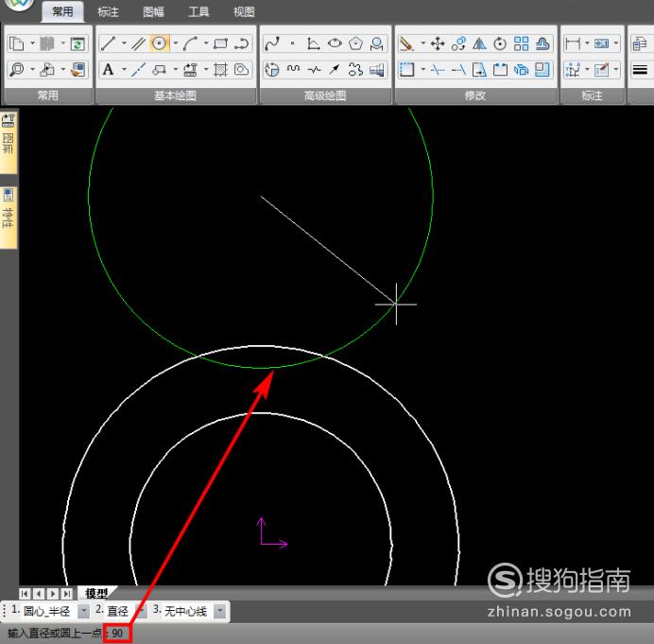The image size is (654, 644).
Task: Open the 无中心线 option dropdown
Action: point(220,612)
